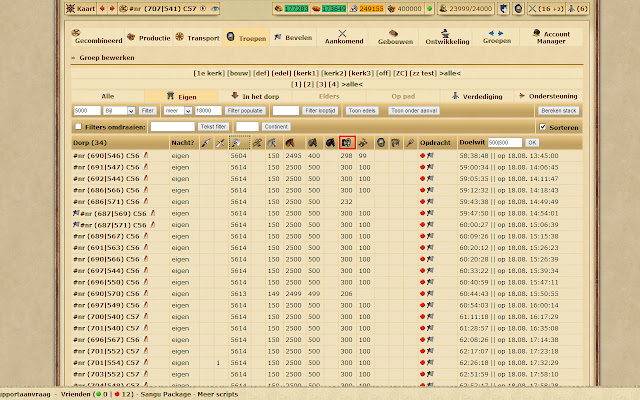The width and height of the screenshot is (640, 400).
Task: Select the sword unit column icon
Action: (x=220, y=142)
